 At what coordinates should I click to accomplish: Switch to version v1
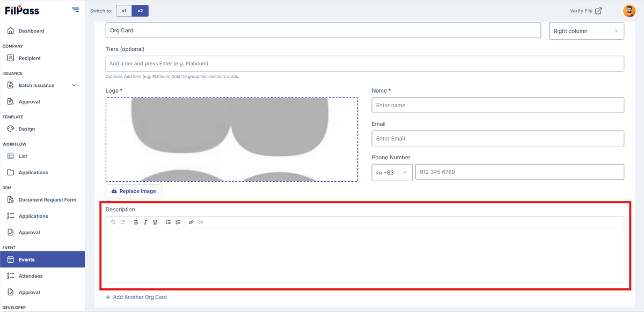tap(124, 11)
